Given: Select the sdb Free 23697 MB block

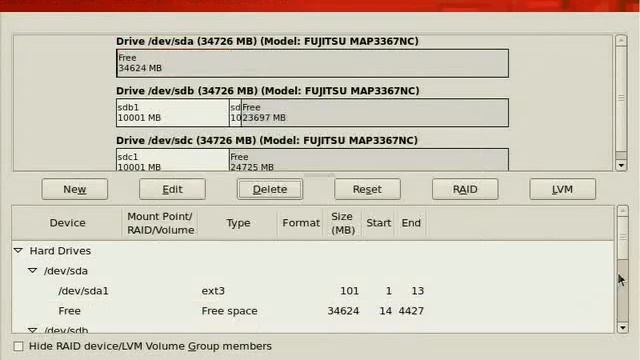Looking at the screenshot, I should (375, 112).
